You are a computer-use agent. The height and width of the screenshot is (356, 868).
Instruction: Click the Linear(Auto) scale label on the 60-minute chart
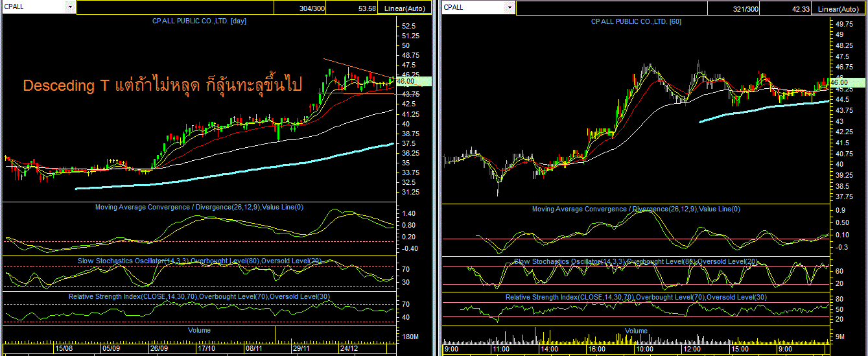click(839, 8)
